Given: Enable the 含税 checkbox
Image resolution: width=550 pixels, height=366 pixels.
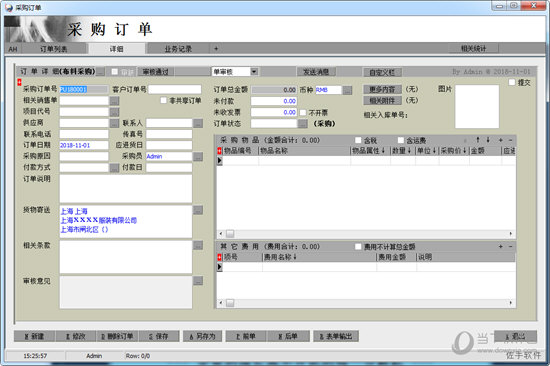Looking at the screenshot, I should (358, 140).
